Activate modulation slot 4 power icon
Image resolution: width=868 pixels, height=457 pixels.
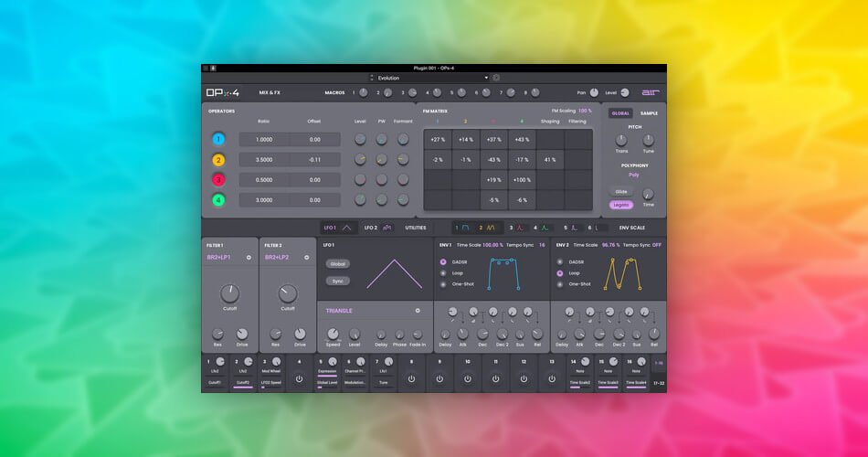coord(300,379)
